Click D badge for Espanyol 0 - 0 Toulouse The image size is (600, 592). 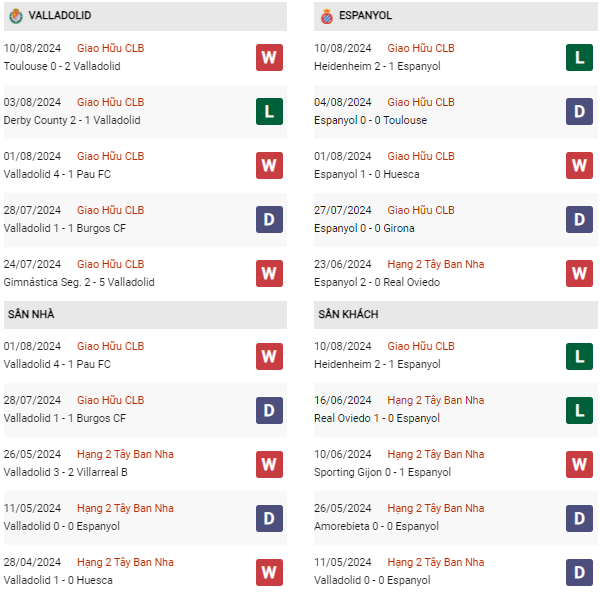[x=579, y=111]
